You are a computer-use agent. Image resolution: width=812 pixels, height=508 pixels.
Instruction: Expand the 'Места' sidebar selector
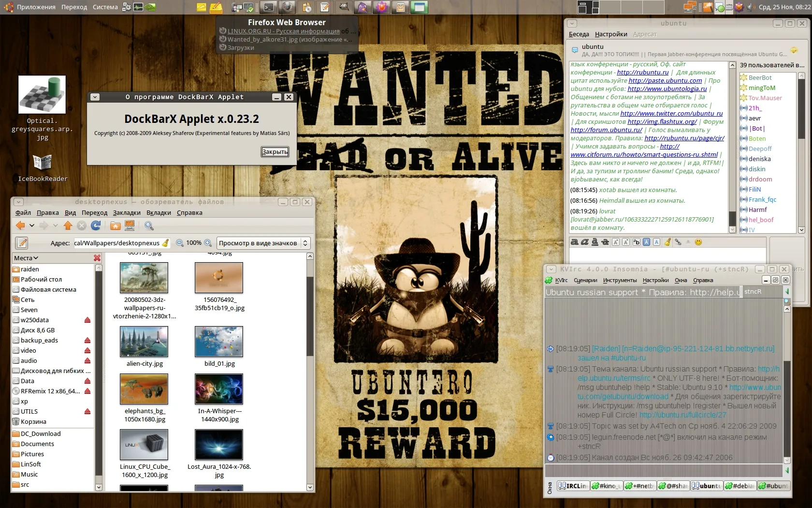pyautogui.click(x=26, y=258)
